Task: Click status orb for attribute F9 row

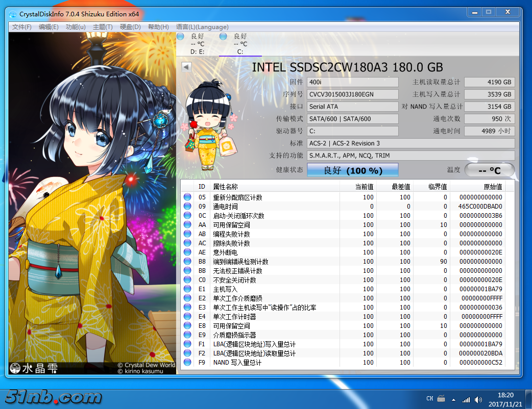Action: click(187, 363)
